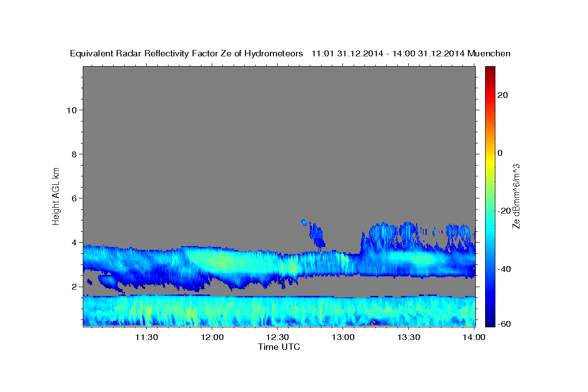Click the '12:00' time axis label

pyautogui.click(x=212, y=337)
